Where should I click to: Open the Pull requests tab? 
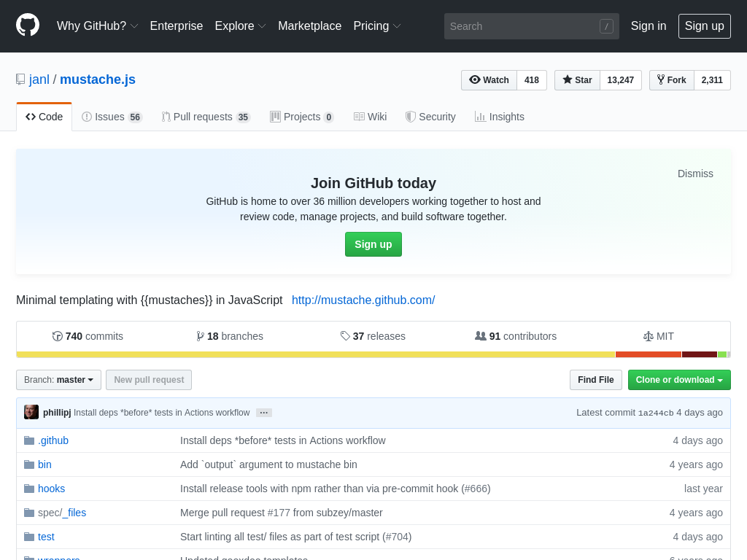tap(205, 117)
